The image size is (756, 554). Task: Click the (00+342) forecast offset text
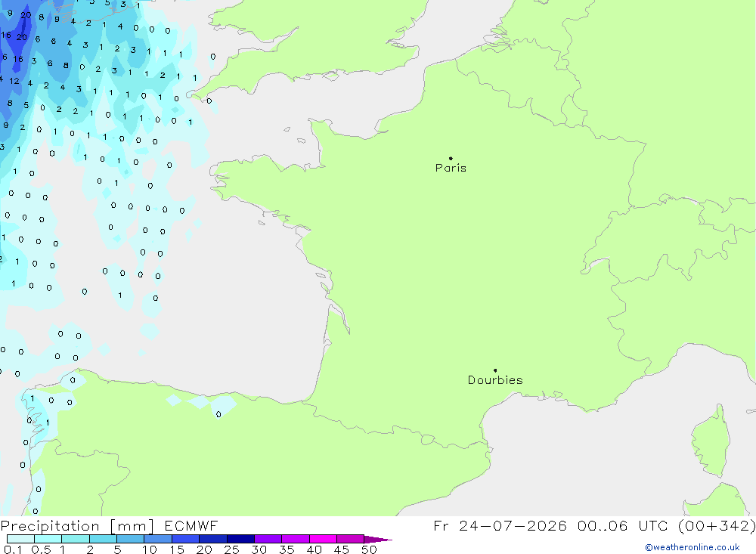pyautogui.click(x=717, y=525)
